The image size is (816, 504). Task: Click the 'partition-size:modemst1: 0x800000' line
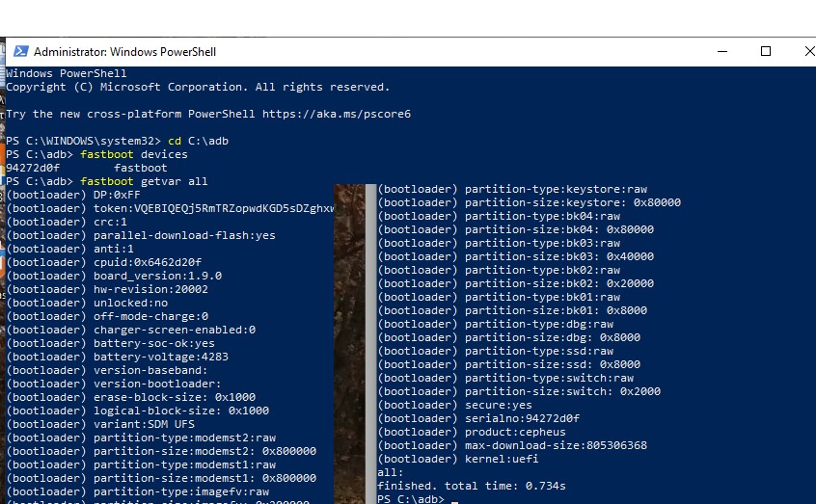coord(161,479)
